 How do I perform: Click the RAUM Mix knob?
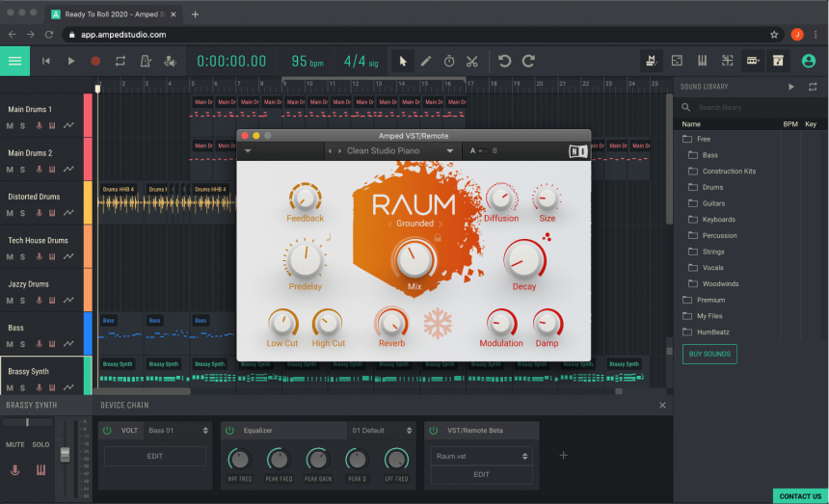[414, 260]
